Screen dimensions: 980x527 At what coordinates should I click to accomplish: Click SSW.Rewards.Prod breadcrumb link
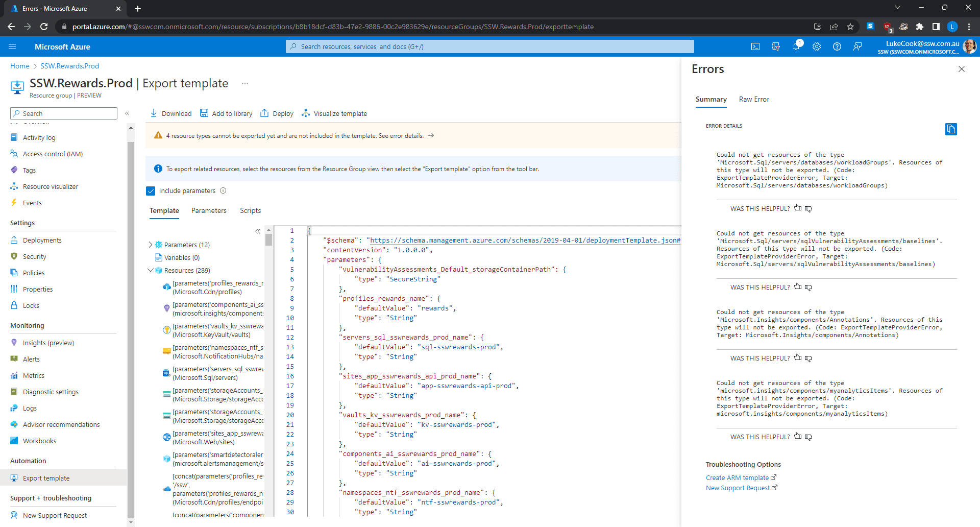70,66
